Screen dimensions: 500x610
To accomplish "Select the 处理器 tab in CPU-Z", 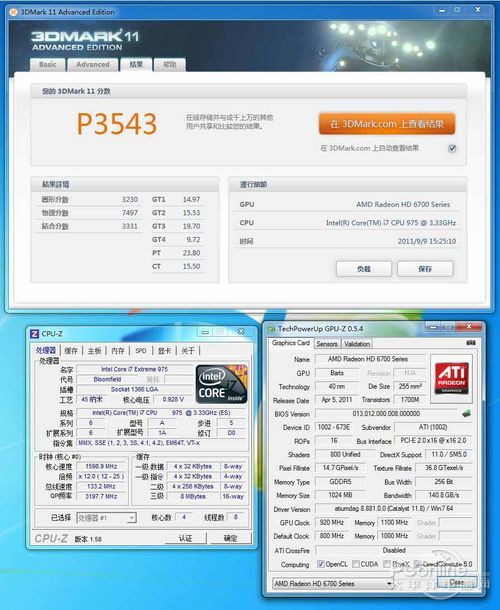I will (x=46, y=350).
